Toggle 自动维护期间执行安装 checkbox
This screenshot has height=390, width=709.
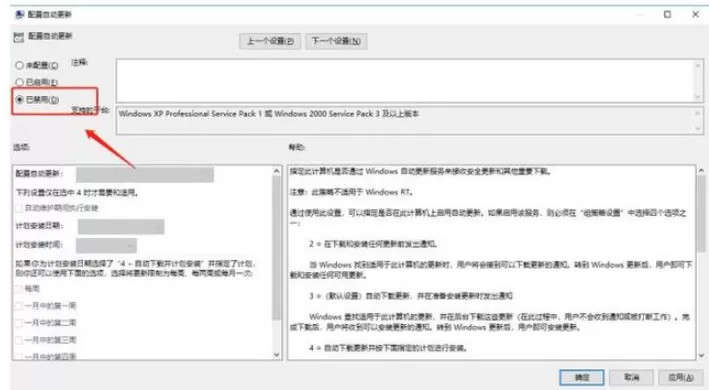[19, 208]
